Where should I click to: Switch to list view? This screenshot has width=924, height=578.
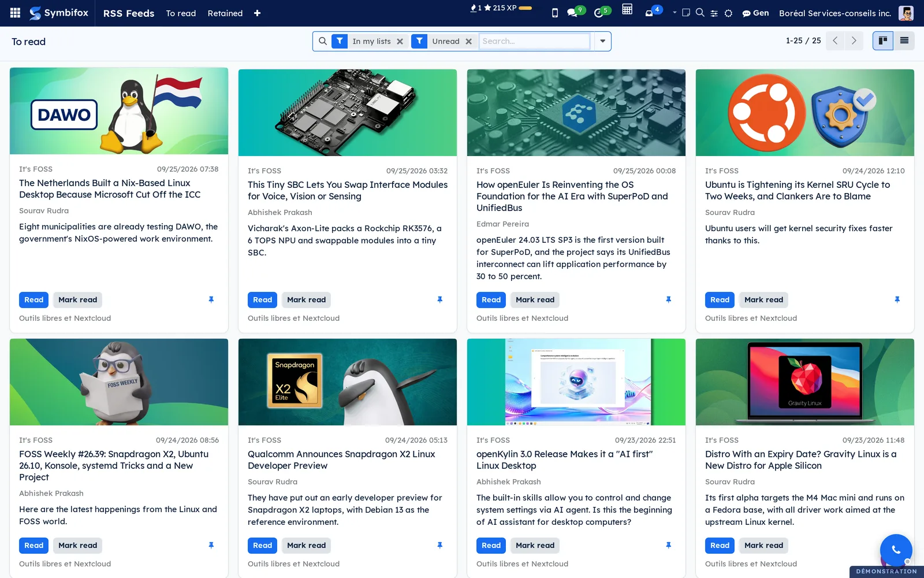[904, 40]
